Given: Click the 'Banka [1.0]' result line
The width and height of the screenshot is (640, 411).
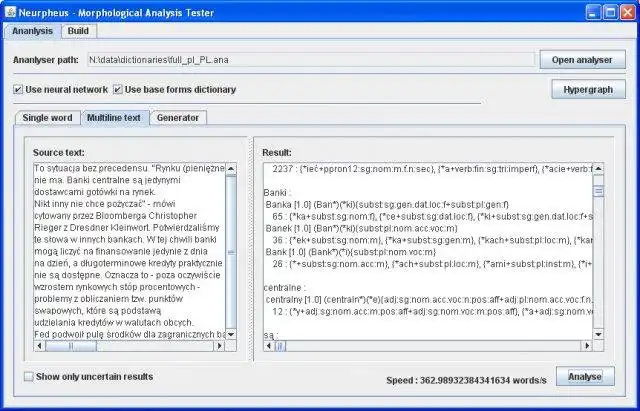Looking at the screenshot, I should pos(387,204).
